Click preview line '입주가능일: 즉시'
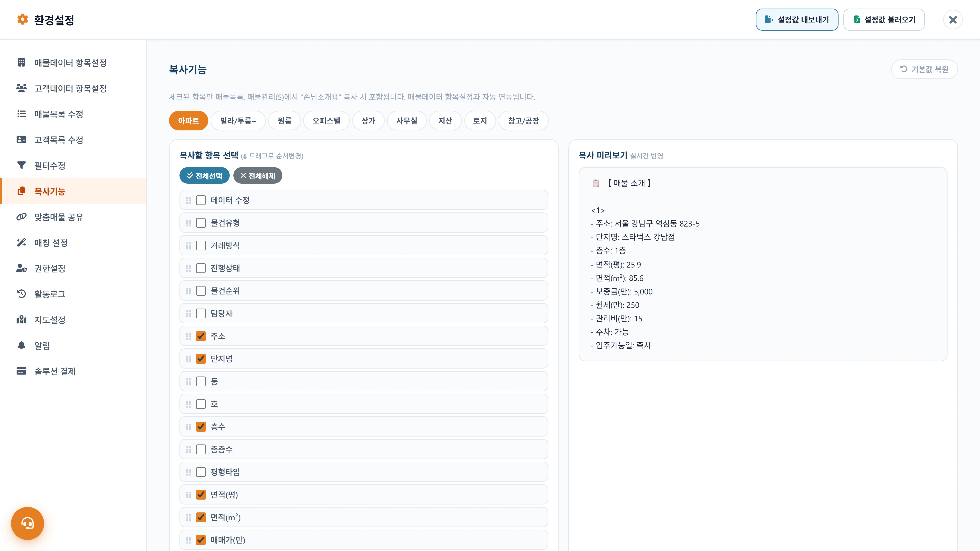 (x=620, y=345)
